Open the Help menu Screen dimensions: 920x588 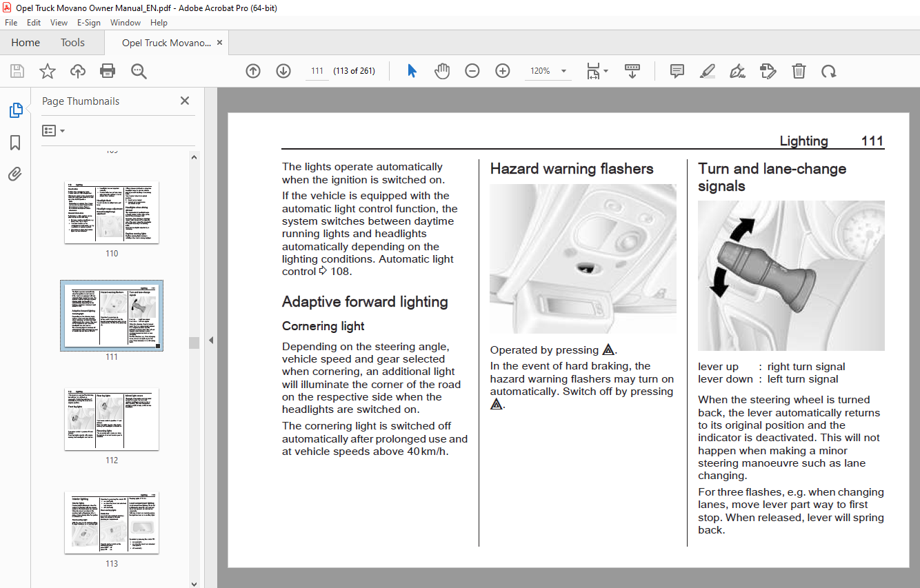[159, 23]
